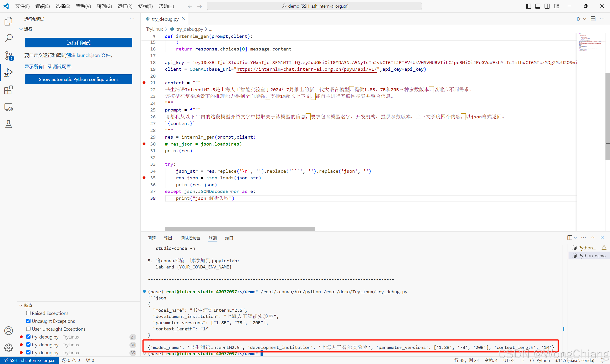Screen dimensions: 610x364
Task: Open the Search view icon
Action: tap(9, 38)
